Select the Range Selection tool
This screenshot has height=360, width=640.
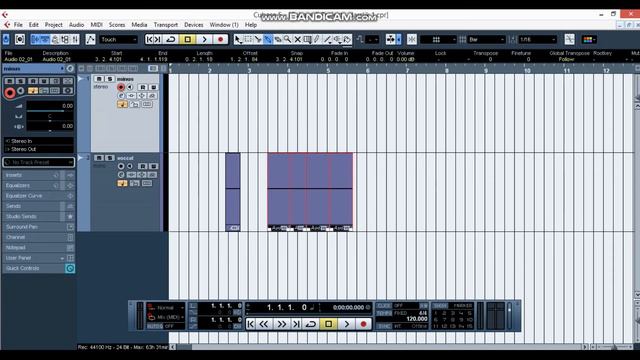[248, 40]
